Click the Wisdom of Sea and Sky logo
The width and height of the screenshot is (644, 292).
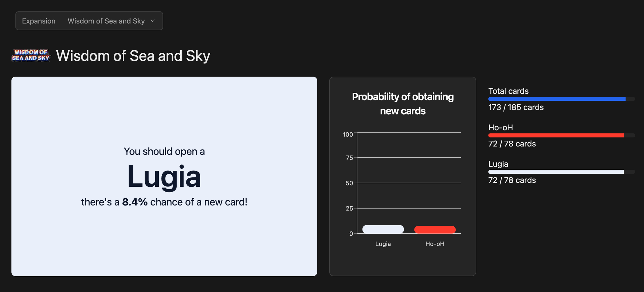coord(31,55)
